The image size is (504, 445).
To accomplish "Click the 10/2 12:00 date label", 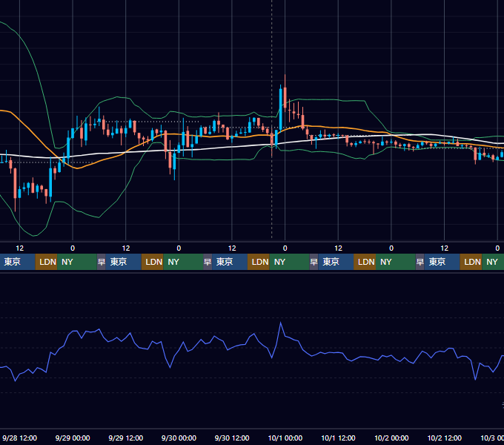I will 444,438.
